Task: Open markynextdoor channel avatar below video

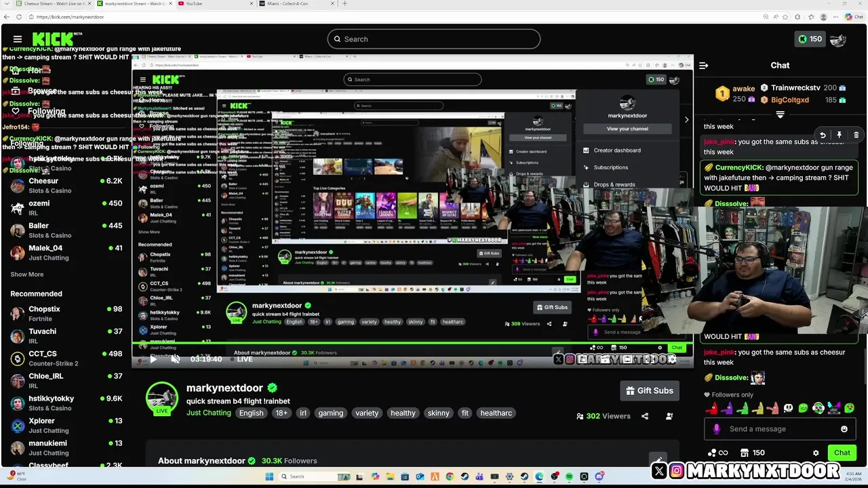Action: (162, 399)
